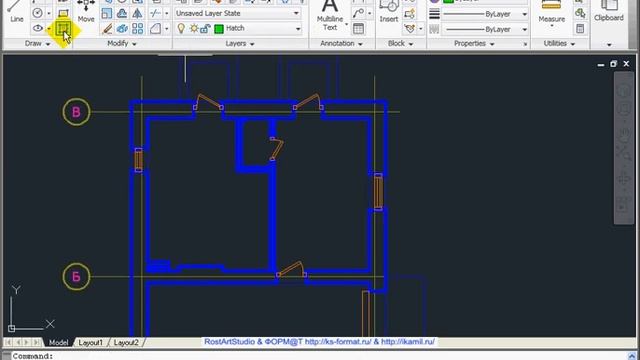
Task: Select the Fillet tool in Modify panel
Action: pyautogui.click(x=156, y=29)
